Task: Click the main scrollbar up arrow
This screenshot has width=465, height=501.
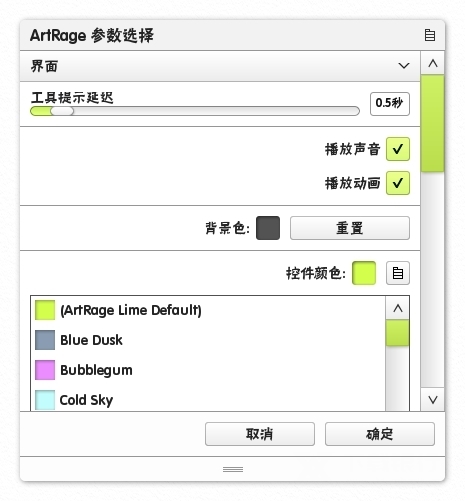Action: tap(432, 63)
